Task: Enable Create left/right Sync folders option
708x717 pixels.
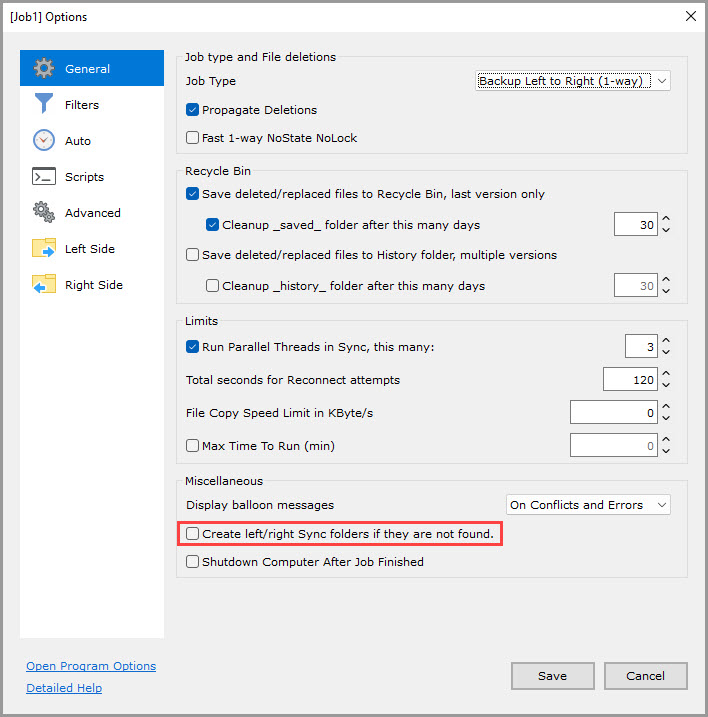Action: pos(193,534)
